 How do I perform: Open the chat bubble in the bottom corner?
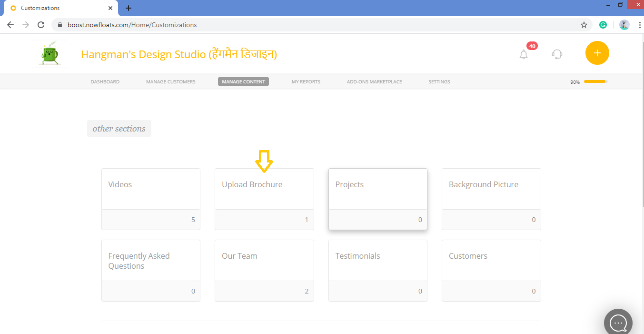[618, 323]
